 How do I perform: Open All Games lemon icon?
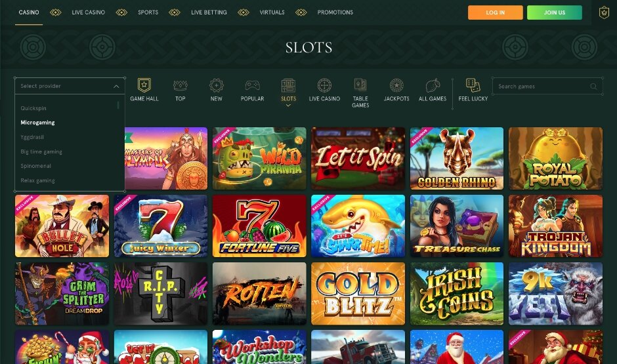(433, 85)
